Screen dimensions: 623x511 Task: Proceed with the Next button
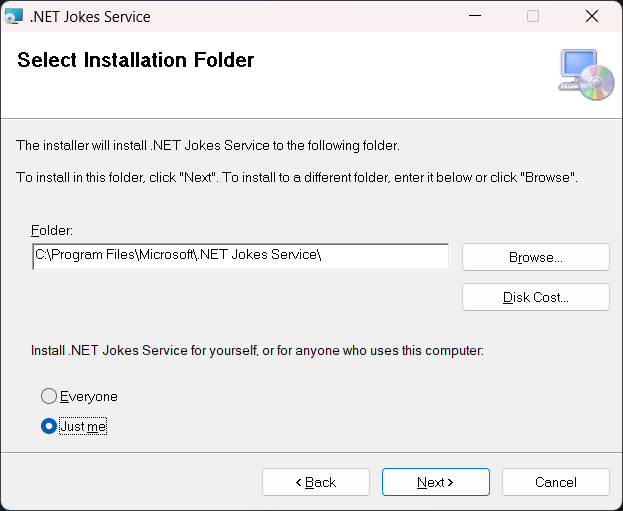pyautogui.click(x=436, y=482)
